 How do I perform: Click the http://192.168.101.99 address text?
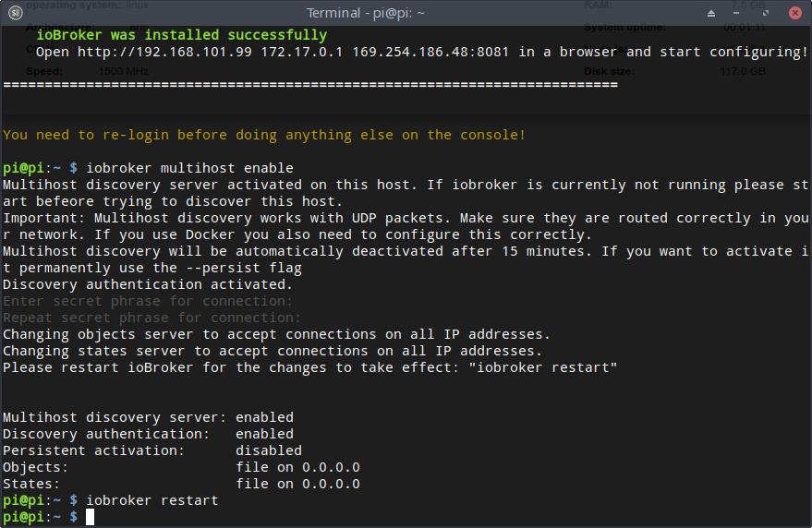164,52
